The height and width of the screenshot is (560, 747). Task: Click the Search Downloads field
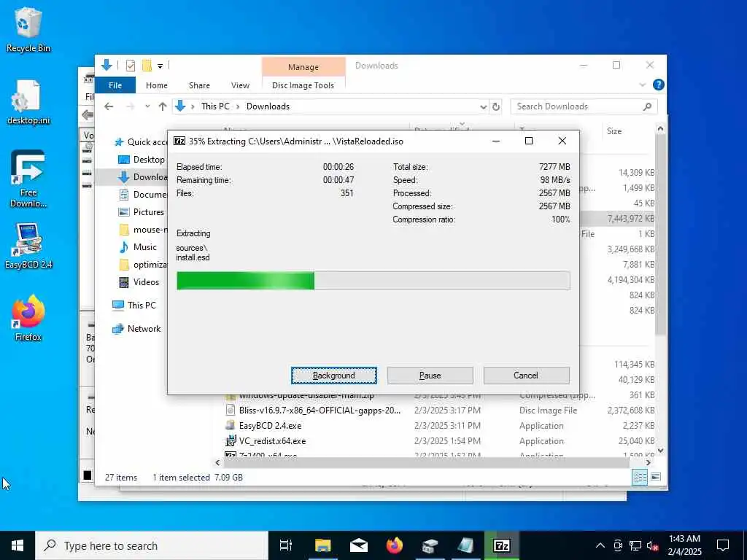point(584,106)
